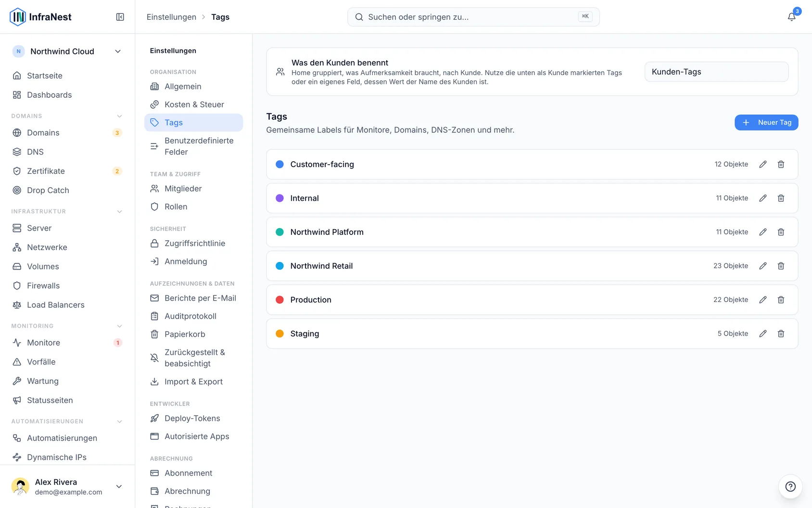Delete the Internal tag

pyautogui.click(x=781, y=198)
